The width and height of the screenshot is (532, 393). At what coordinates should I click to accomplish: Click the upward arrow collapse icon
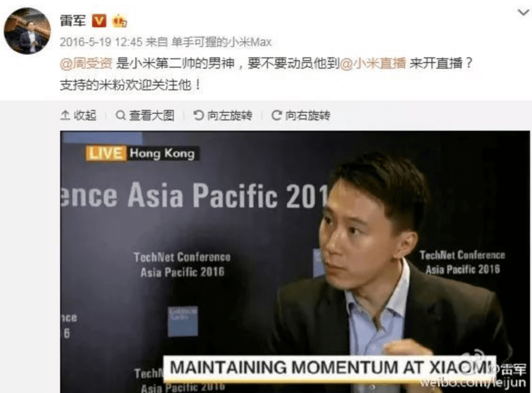[65, 115]
